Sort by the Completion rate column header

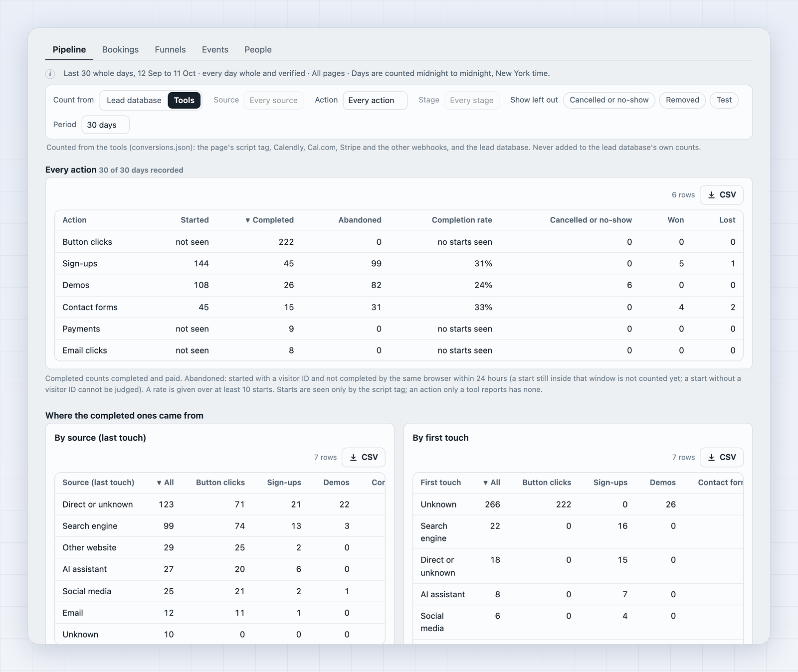(x=462, y=220)
